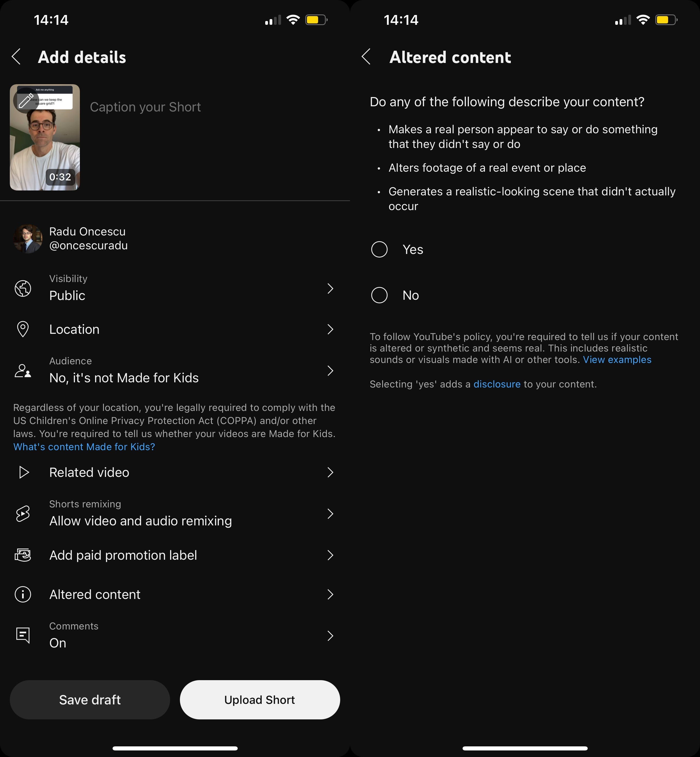Tap the globe Visibility icon
This screenshot has width=700, height=757.
coord(23,289)
